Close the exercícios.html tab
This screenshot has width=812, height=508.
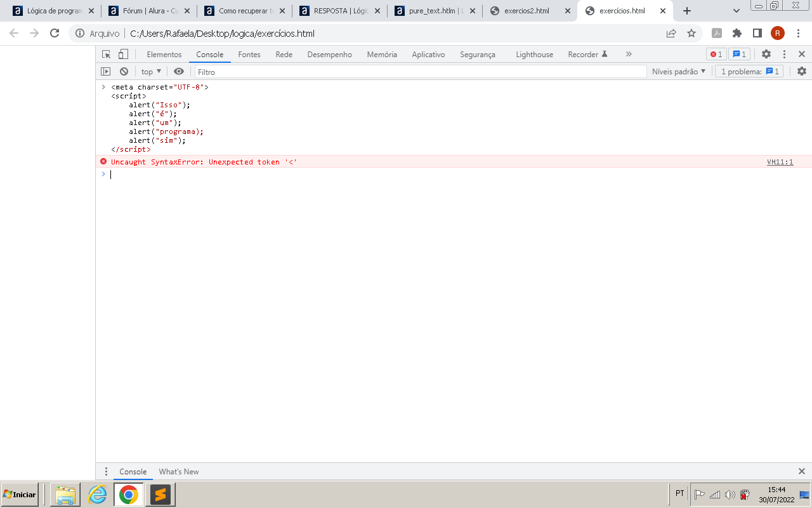coord(663,11)
